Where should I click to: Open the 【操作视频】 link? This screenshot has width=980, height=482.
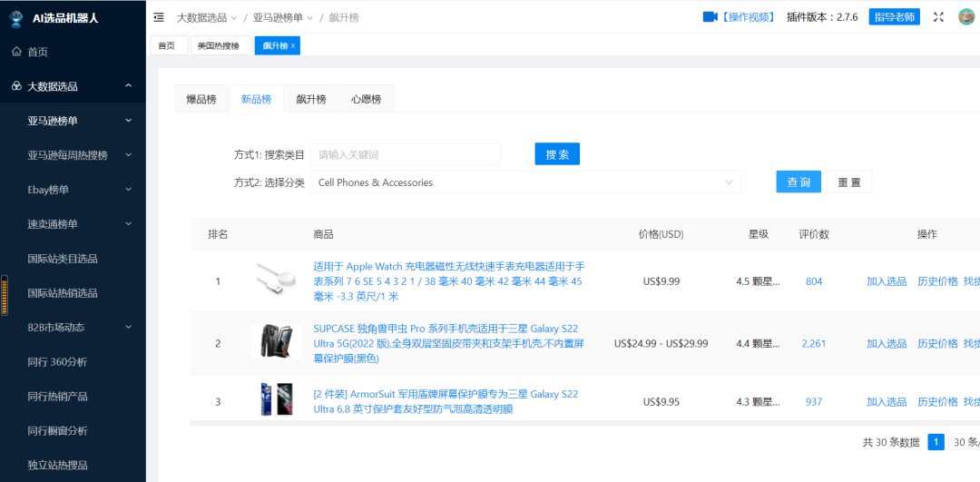[747, 17]
